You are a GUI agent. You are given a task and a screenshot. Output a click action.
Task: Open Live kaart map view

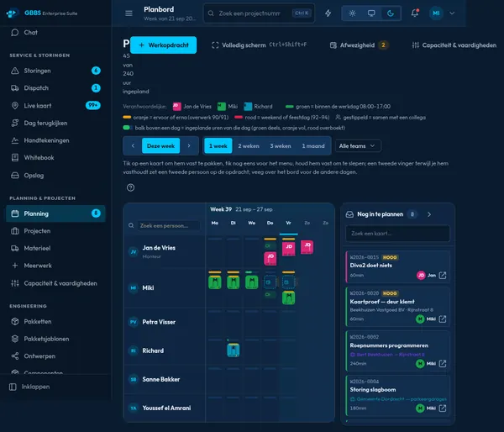coord(55,105)
